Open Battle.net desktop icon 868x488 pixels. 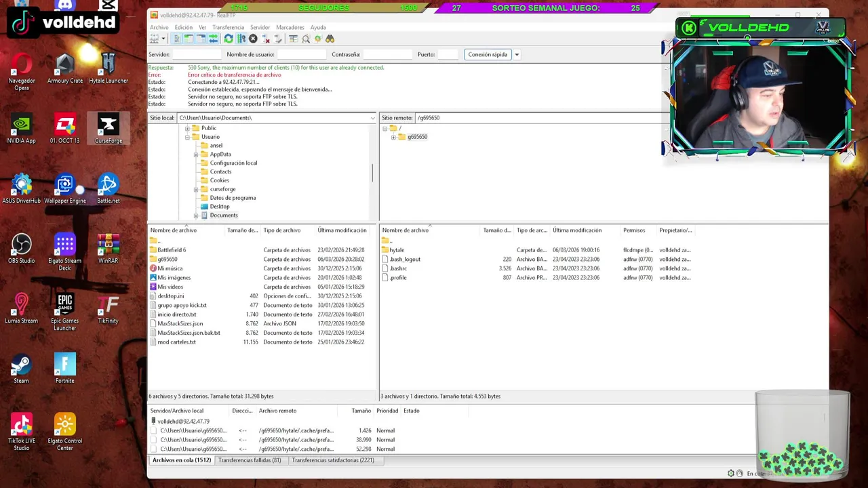108,189
